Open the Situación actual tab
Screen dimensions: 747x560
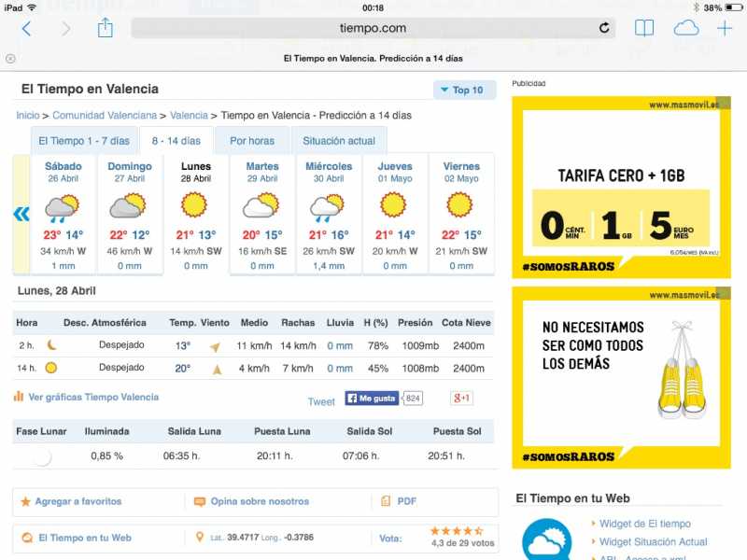tap(338, 141)
